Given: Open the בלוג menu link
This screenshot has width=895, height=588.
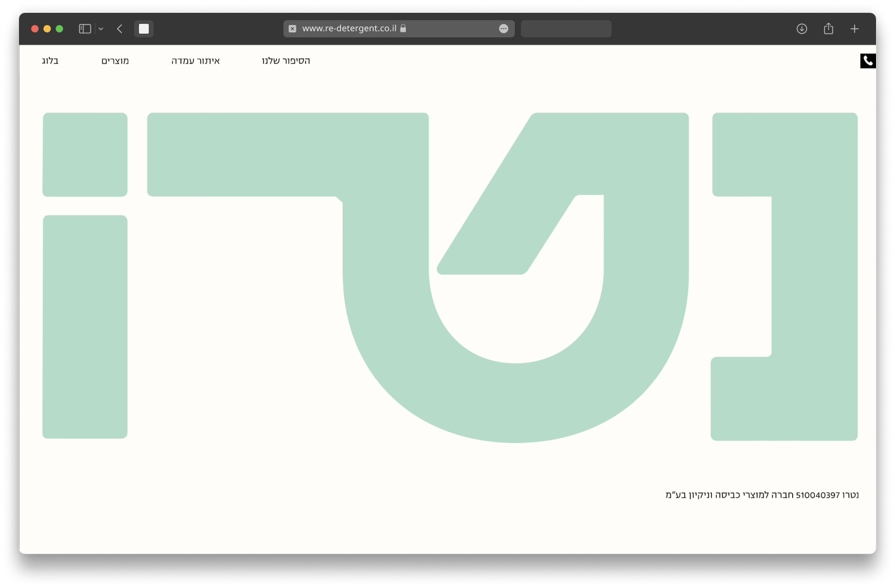Looking at the screenshot, I should point(50,61).
